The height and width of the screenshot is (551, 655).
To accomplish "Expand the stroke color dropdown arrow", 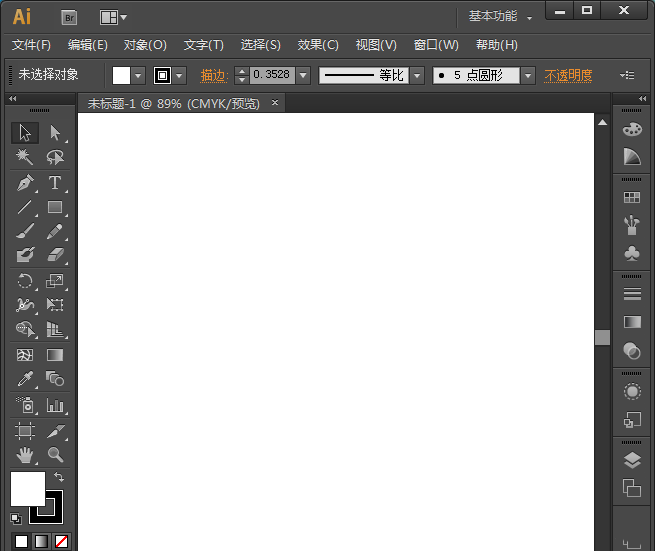I will point(179,76).
